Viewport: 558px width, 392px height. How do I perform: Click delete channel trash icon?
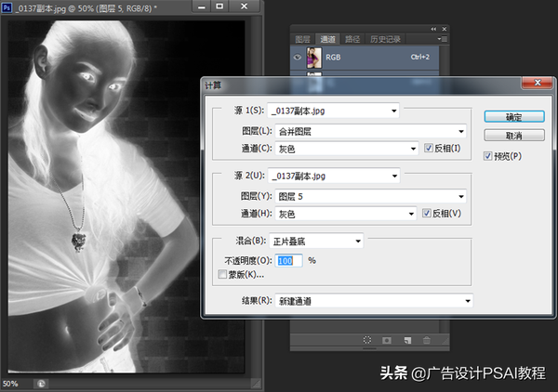point(427,341)
